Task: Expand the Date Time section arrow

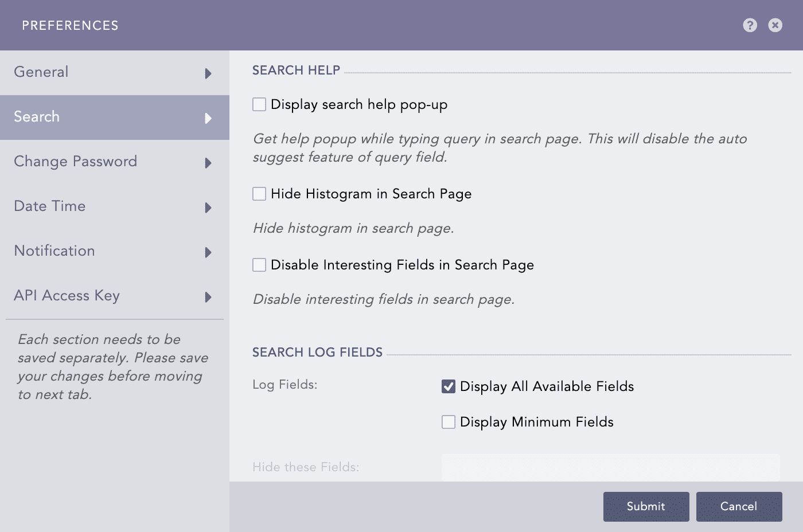Action: point(208,208)
